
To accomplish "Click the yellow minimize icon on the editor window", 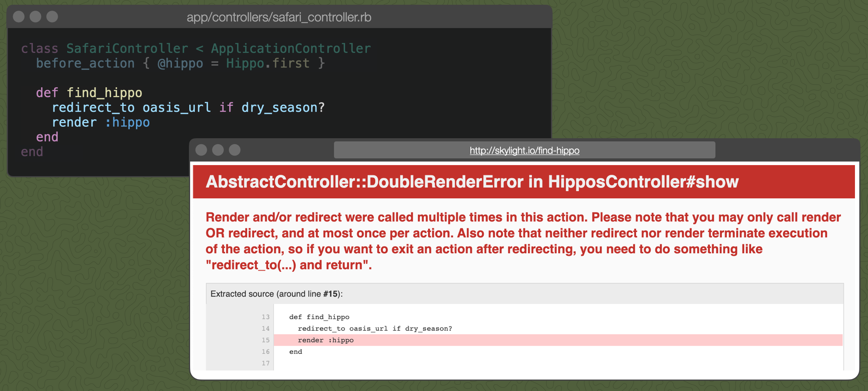I will (35, 17).
